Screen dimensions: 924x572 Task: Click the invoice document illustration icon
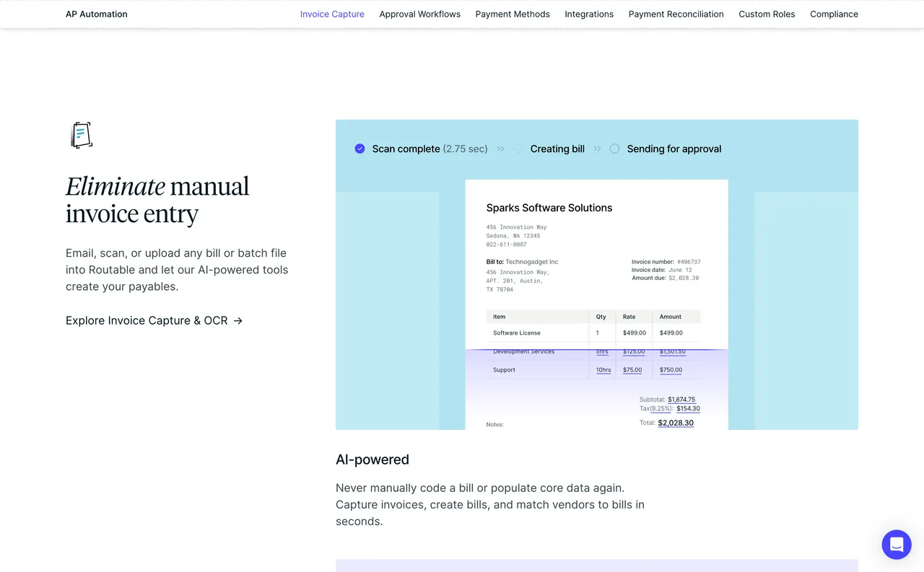[x=81, y=134]
